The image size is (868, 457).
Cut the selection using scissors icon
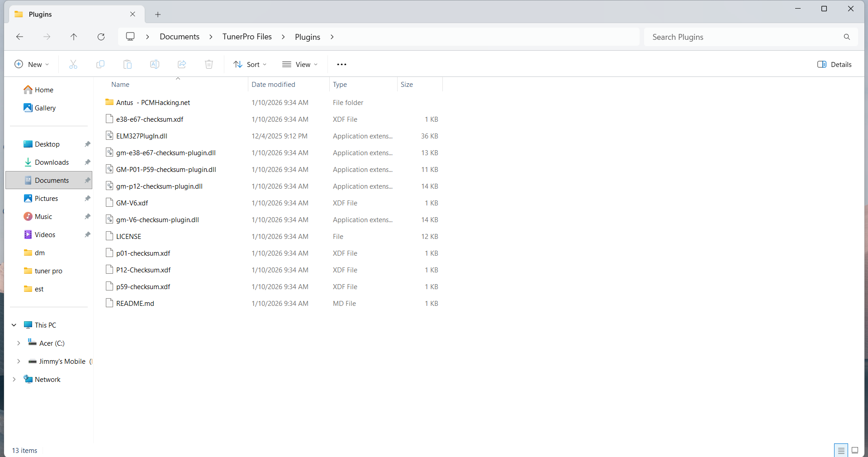[x=73, y=64]
